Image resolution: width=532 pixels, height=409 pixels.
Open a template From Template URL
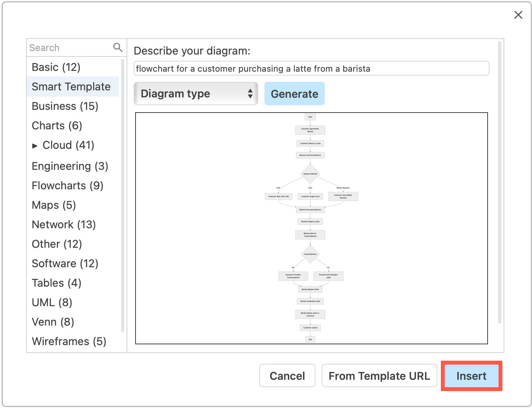click(x=379, y=376)
